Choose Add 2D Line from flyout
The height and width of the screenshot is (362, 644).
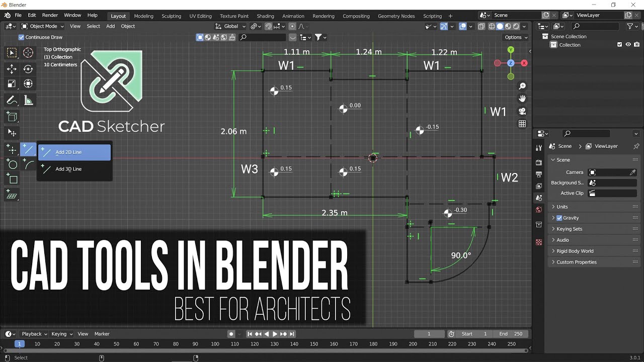pyautogui.click(x=74, y=152)
